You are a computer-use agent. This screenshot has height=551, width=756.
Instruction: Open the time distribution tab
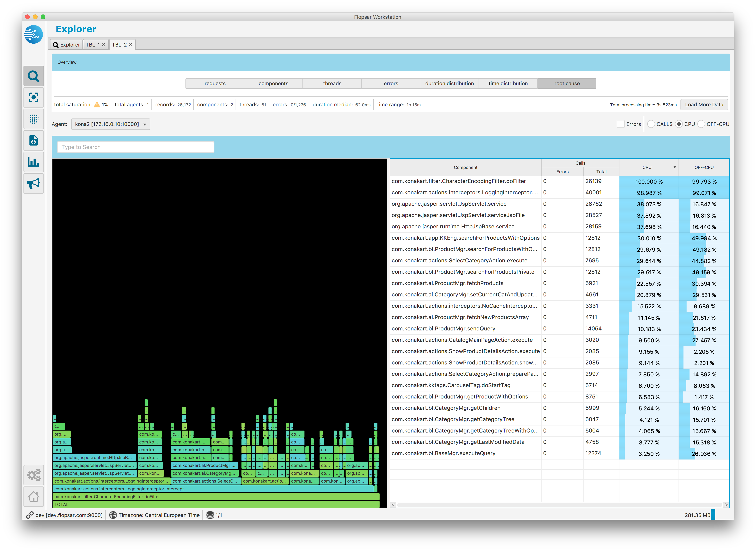[x=508, y=83]
